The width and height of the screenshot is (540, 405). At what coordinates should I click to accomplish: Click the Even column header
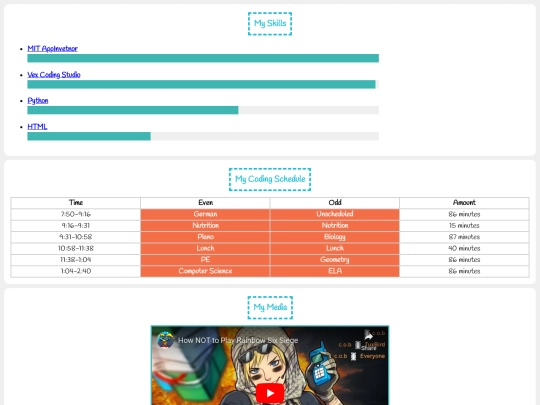tap(205, 202)
